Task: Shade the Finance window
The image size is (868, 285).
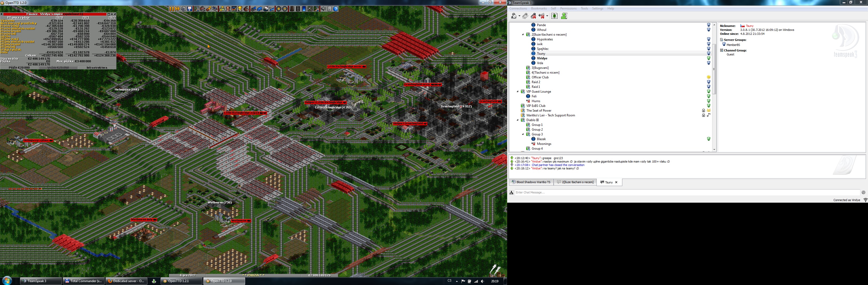Action: click(112, 15)
